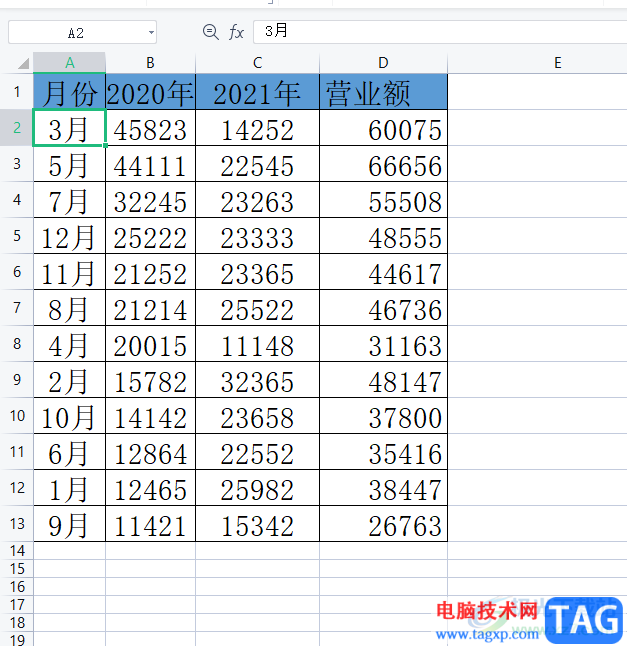Select cell containing 66656
The width and height of the screenshot is (627, 646).
pos(383,164)
